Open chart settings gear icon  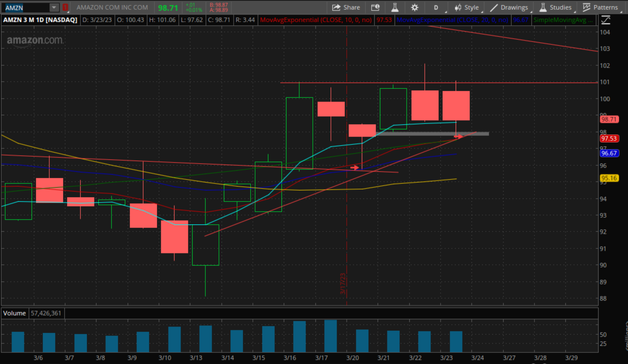415,8
